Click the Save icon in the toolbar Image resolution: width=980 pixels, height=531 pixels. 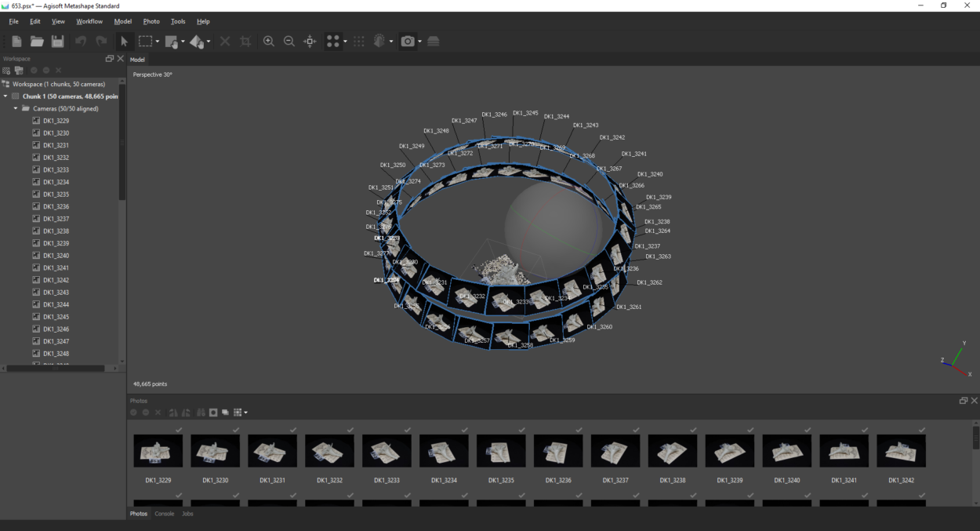pos(57,41)
